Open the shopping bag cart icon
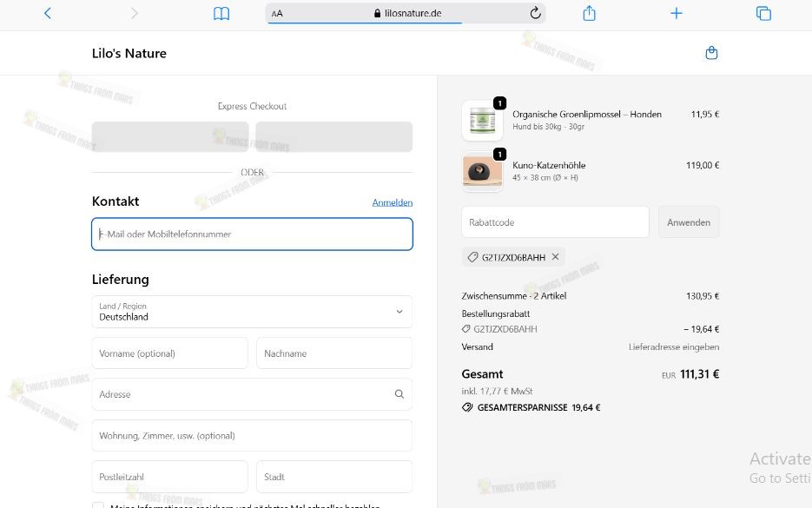This screenshot has width=812, height=508. [711, 53]
